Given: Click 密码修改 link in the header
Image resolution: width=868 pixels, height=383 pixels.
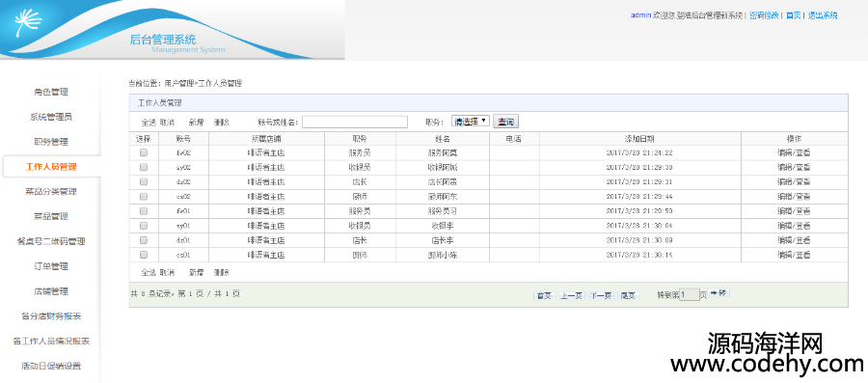Looking at the screenshot, I should point(764,15).
